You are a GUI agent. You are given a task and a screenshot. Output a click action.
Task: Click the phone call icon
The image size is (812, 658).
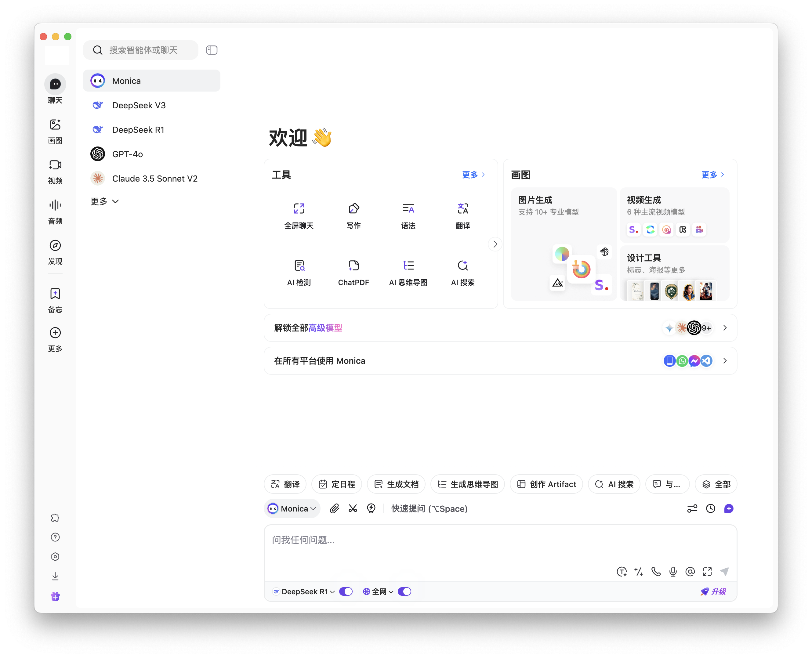tap(656, 571)
